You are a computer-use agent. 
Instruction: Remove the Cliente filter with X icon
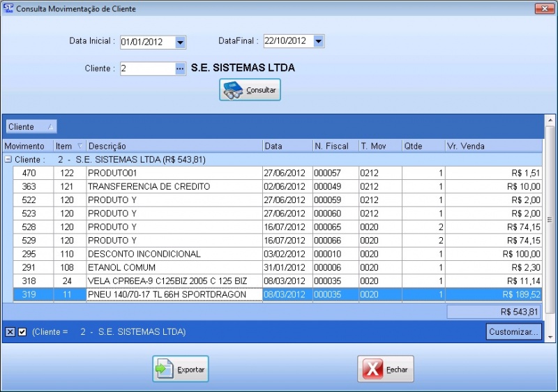coord(10,332)
